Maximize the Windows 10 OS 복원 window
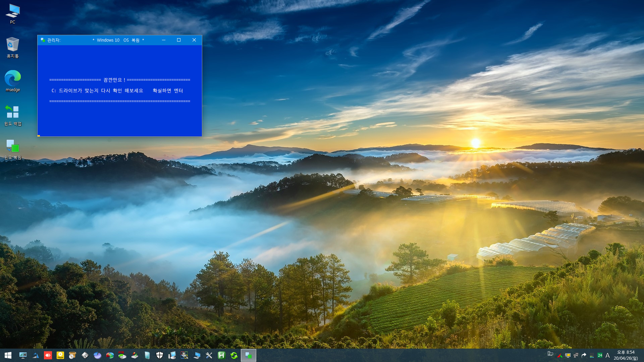 tap(179, 40)
